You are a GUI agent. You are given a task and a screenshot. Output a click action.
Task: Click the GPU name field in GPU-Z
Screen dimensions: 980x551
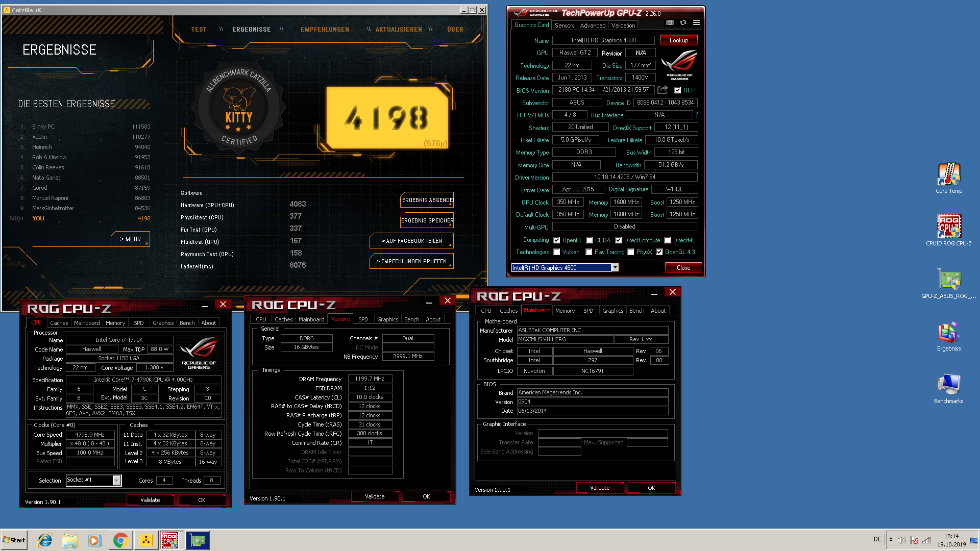603,40
